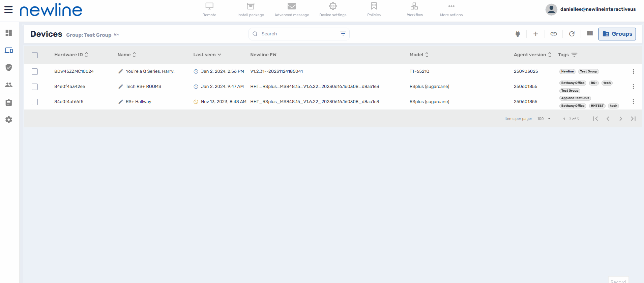Open the column chooser icon

(590, 33)
